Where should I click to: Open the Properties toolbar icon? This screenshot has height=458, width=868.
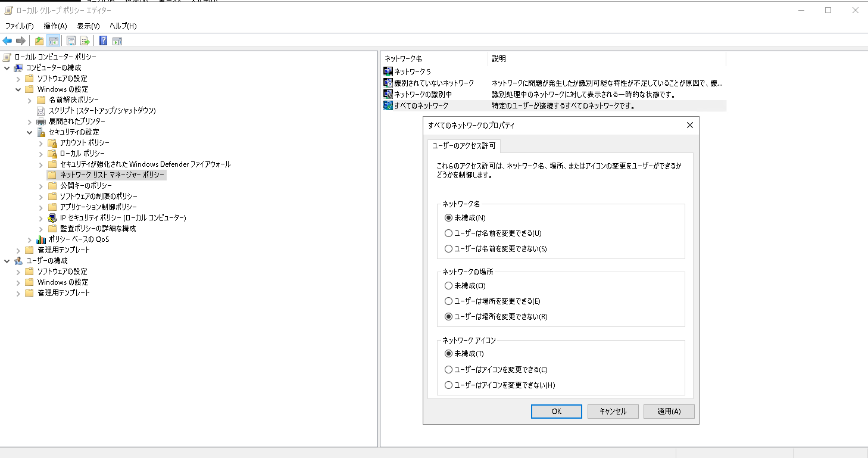(71, 40)
